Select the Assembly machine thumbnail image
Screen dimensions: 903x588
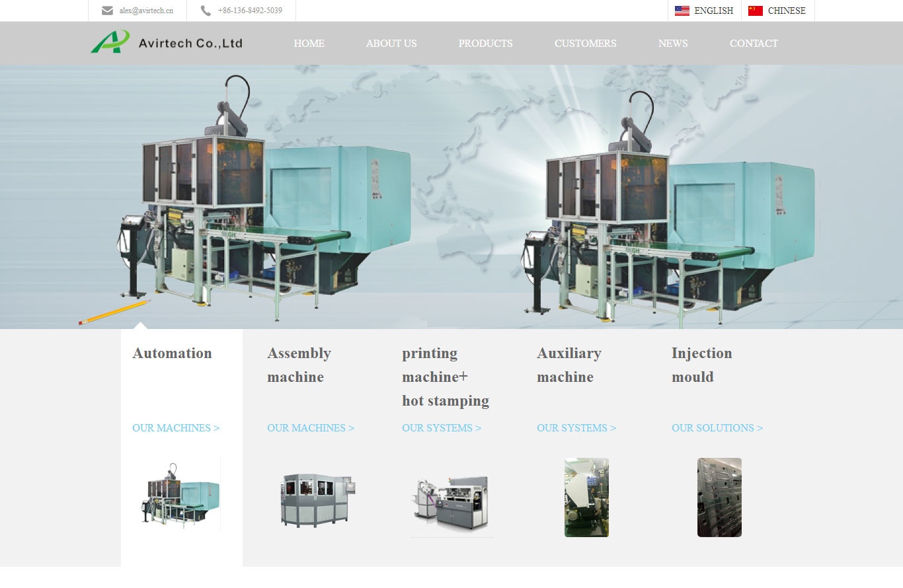[x=317, y=499]
